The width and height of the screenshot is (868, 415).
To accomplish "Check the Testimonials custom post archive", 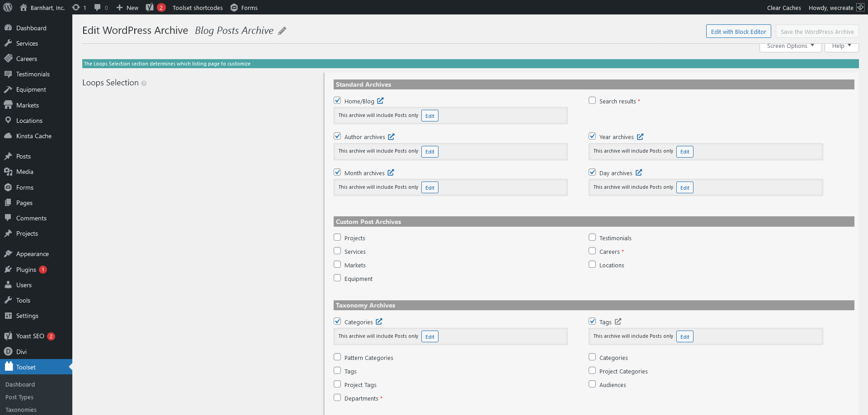I will point(592,237).
